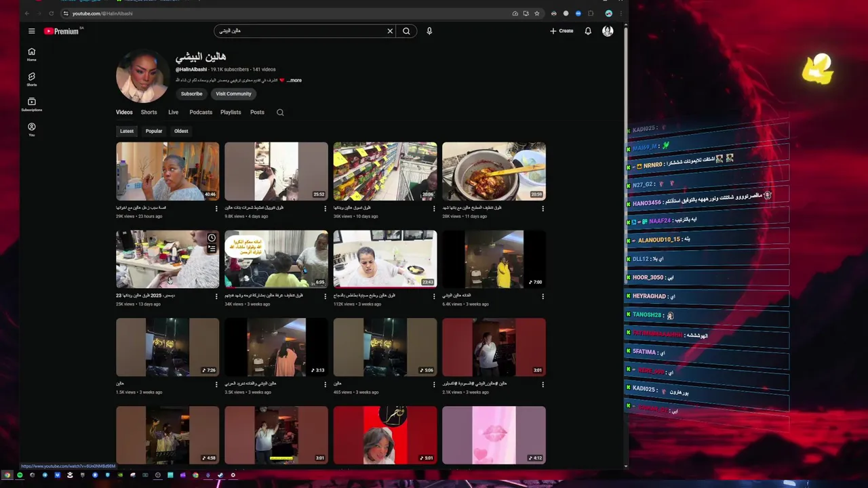Select the Popular filter chip
The width and height of the screenshot is (868, 488).
154,131
